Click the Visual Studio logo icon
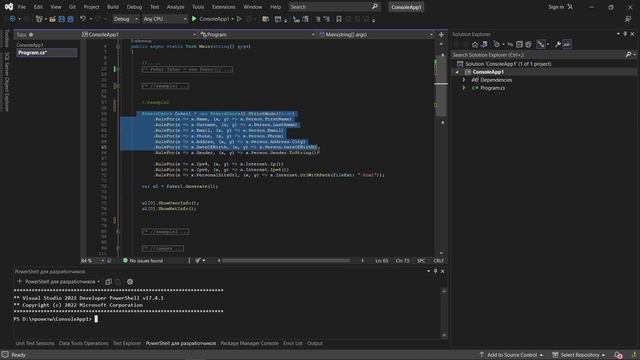640x360 pixels. [x=9, y=7]
